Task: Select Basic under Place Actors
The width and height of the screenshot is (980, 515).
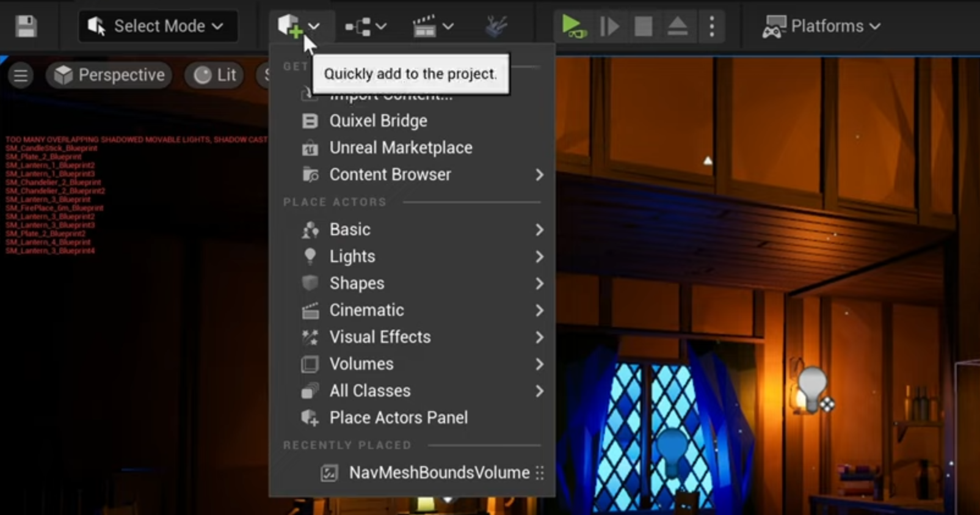Action: (x=412, y=230)
